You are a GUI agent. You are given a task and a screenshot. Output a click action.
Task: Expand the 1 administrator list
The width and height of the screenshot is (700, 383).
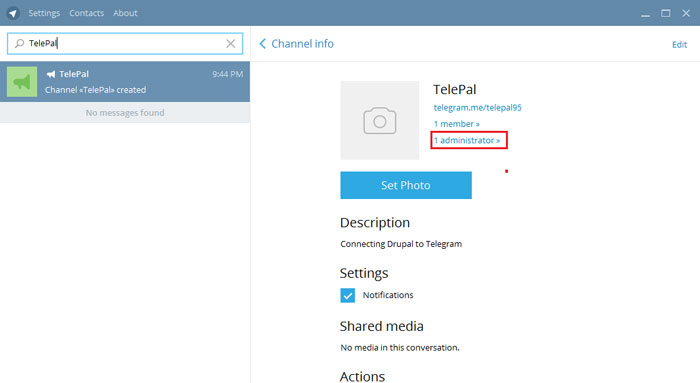coord(467,140)
